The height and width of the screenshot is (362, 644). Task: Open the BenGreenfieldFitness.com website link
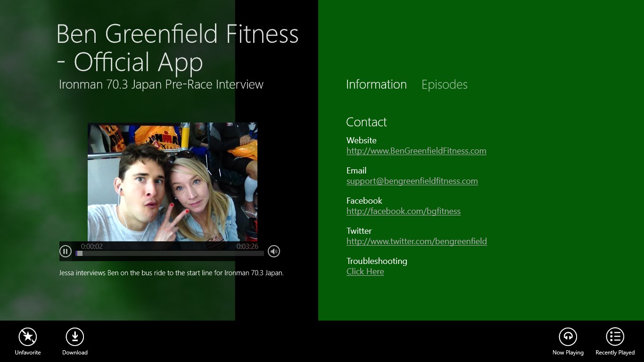click(x=416, y=151)
